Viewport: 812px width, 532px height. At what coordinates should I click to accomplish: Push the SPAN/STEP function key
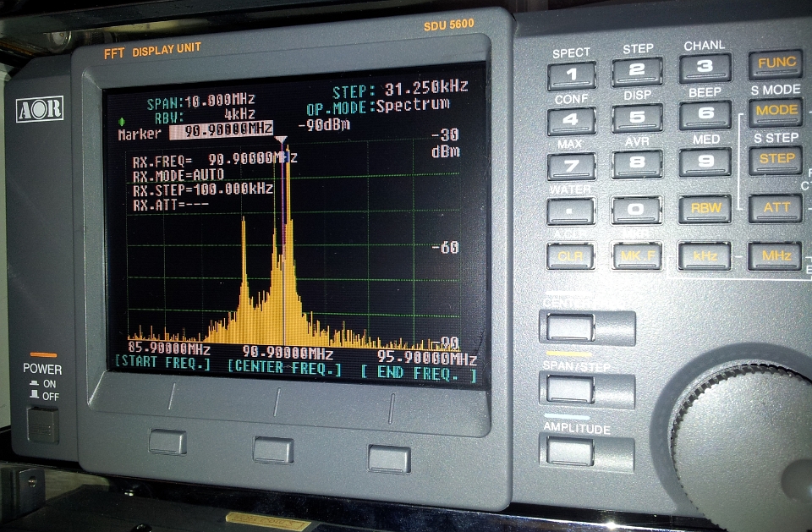571,389
